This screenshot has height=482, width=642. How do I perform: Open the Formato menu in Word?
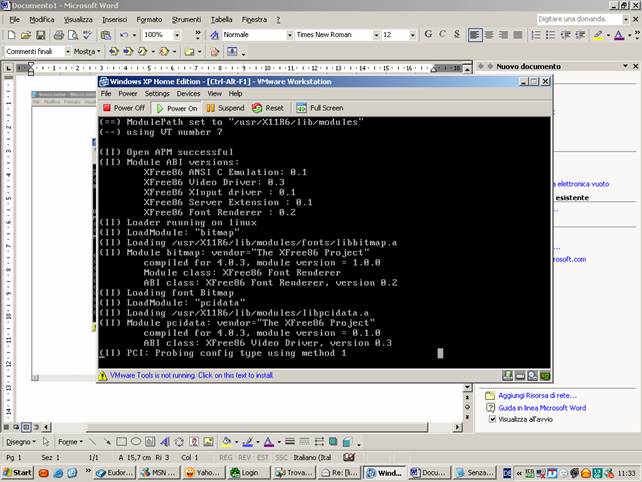click(x=149, y=20)
